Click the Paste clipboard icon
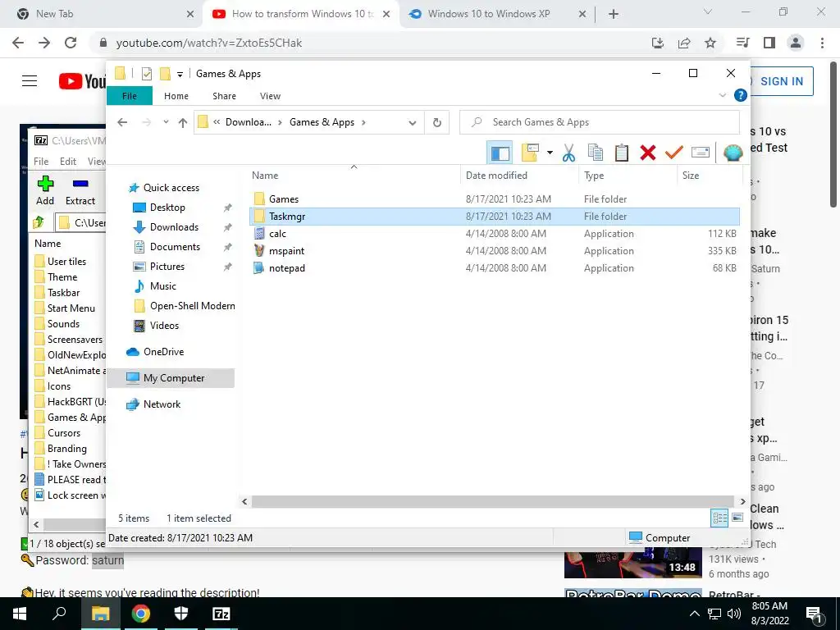 point(622,153)
